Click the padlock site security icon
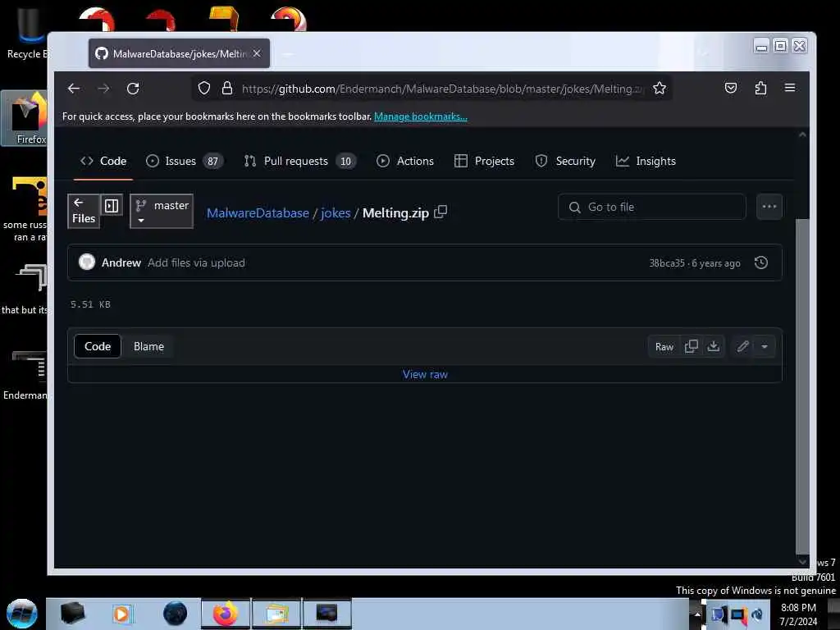Image resolution: width=840 pixels, height=630 pixels. point(227,89)
